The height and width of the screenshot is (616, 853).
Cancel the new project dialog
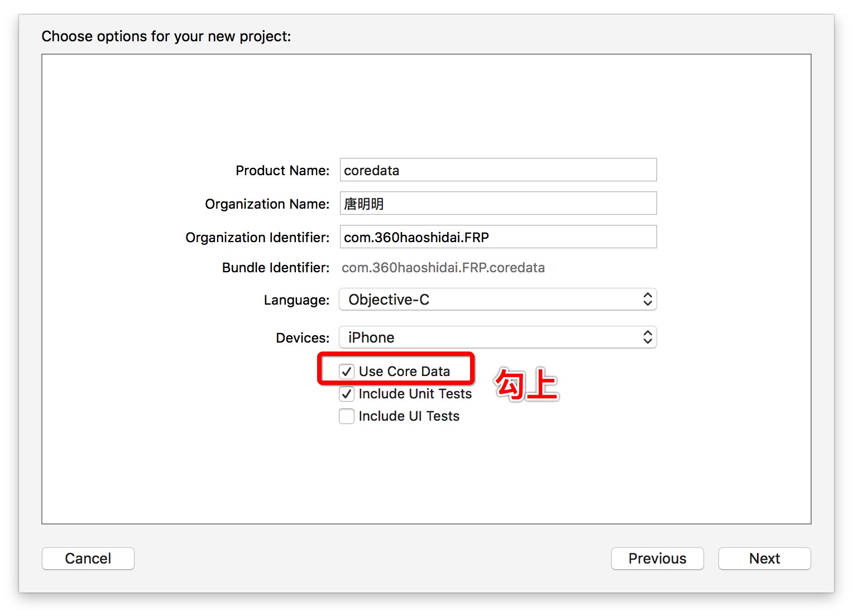88,559
